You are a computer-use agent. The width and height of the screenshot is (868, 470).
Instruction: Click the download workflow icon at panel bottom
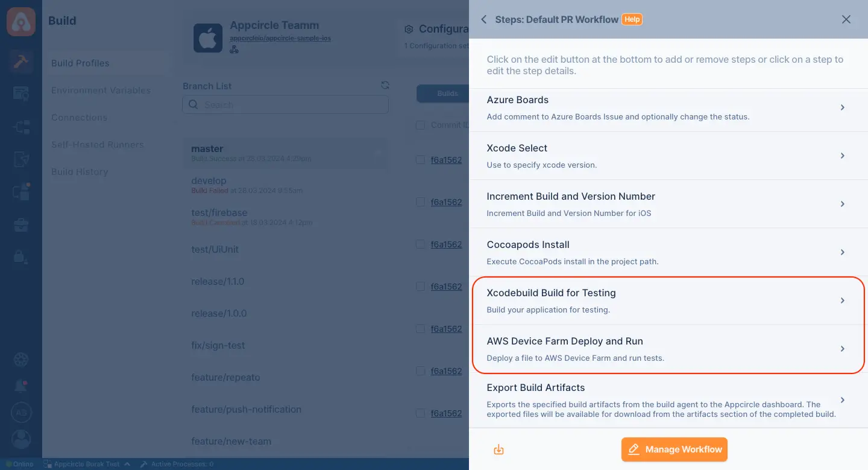tap(498, 449)
